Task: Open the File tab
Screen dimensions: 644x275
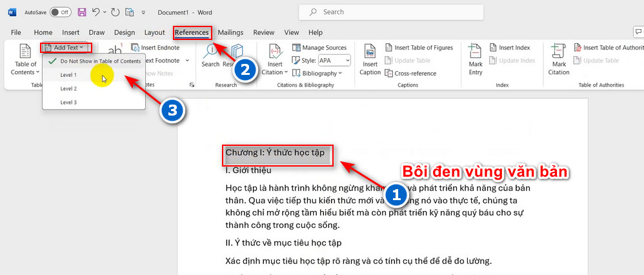Action: coord(16,32)
